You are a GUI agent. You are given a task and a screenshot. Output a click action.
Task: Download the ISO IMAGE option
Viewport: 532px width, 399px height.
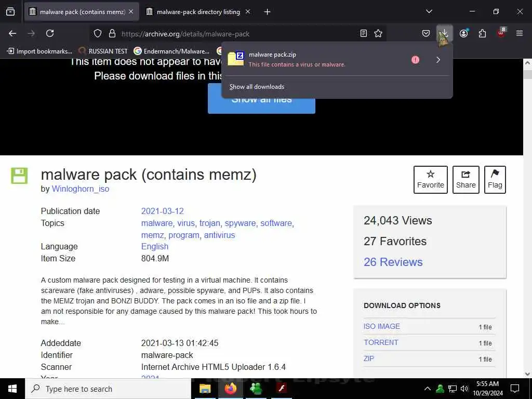[382, 326]
